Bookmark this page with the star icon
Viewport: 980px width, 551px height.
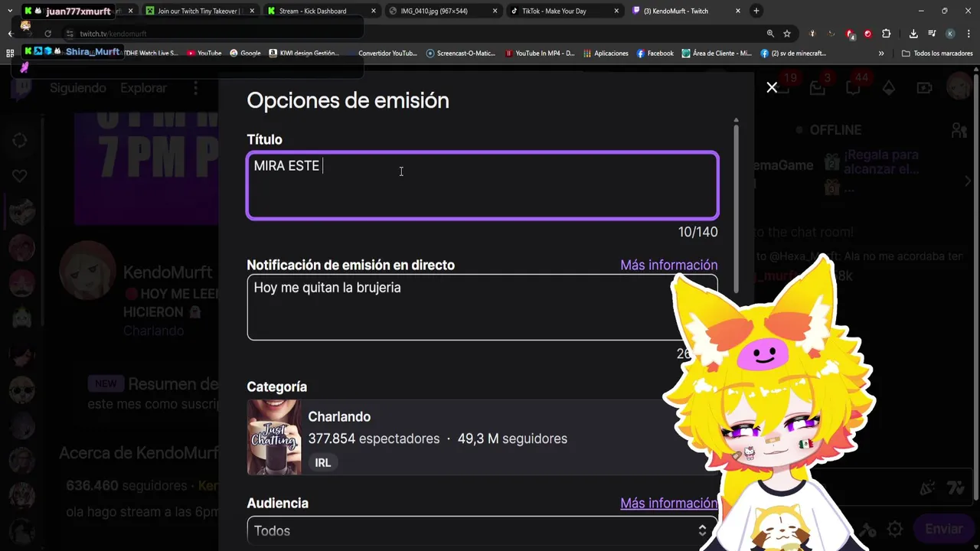tap(787, 34)
